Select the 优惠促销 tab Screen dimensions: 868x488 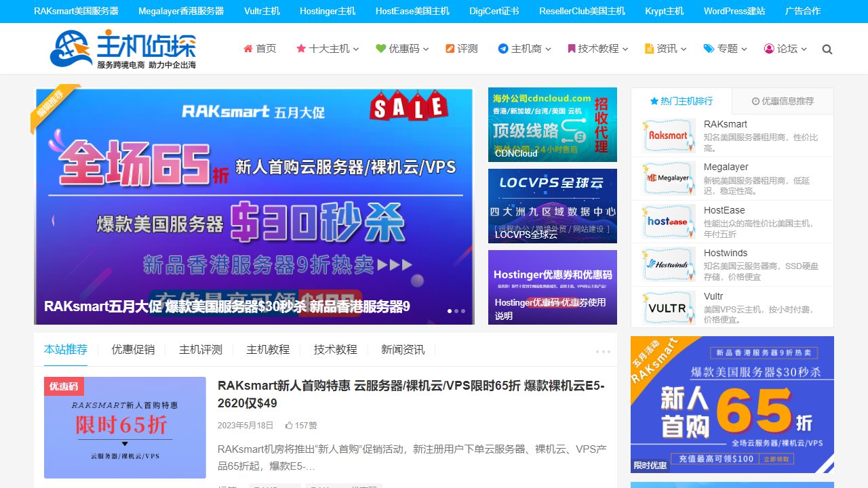click(x=133, y=350)
